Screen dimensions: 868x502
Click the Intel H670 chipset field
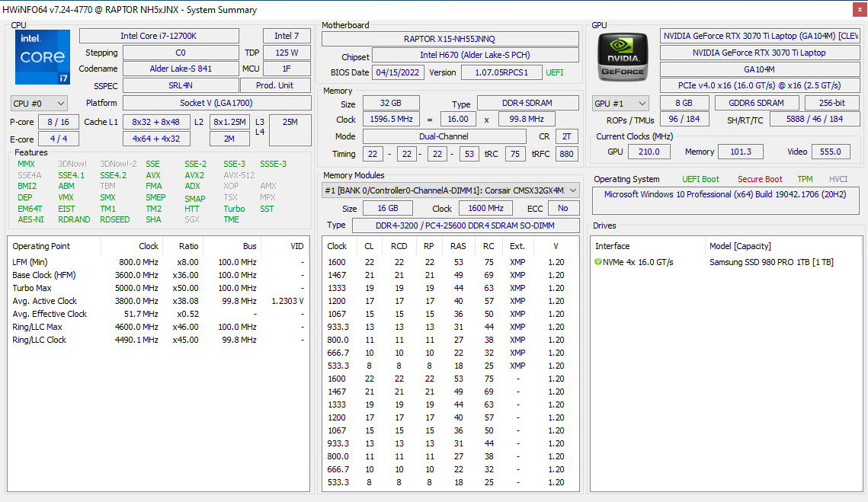click(475, 55)
